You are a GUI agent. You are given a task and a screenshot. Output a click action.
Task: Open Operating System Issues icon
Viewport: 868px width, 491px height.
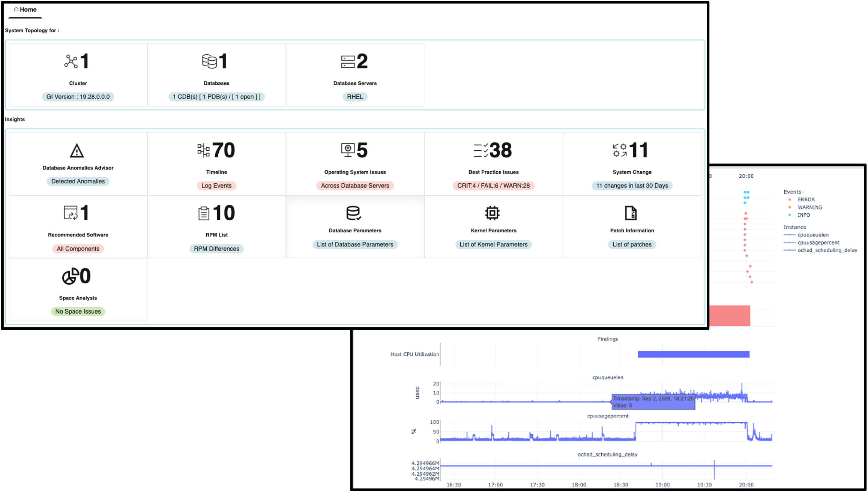348,150
